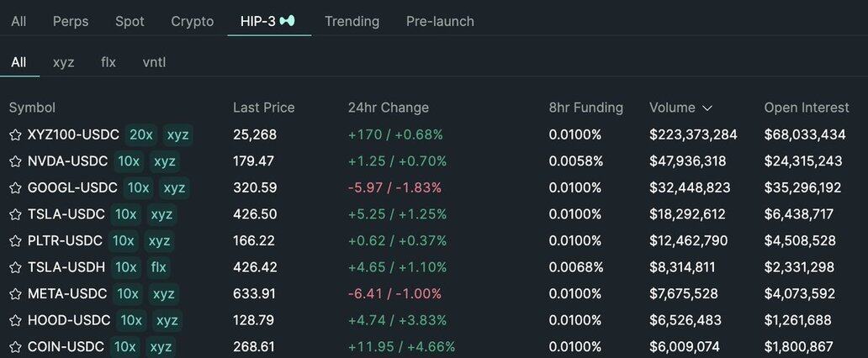Star the NVDA-USDC market

pyautogui.click(x=15, y=161)
